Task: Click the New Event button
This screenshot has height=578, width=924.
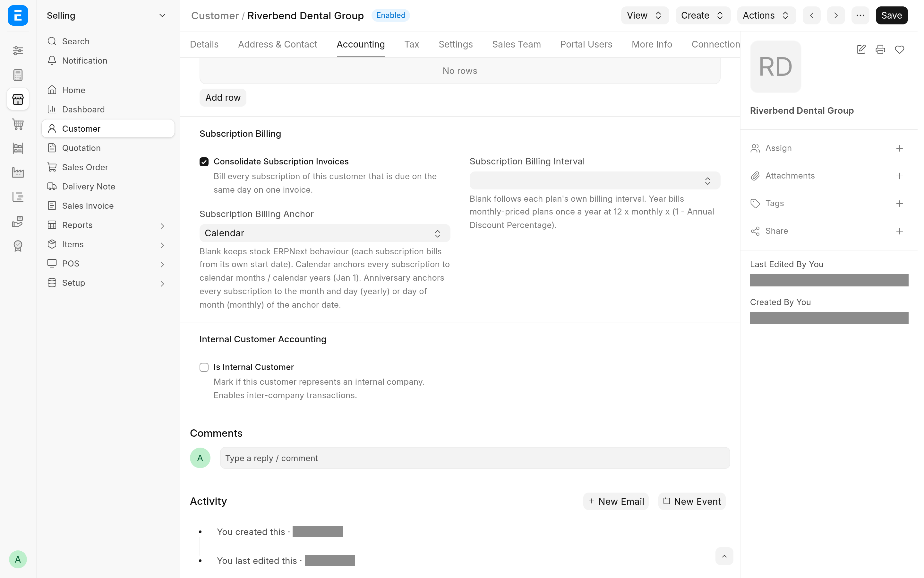Action: pyautogui.click(x=691, y=501)
